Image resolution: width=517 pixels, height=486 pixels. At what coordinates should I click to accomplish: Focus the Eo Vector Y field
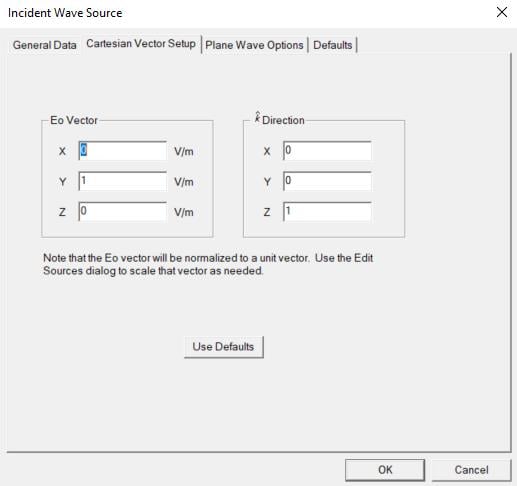click(123, 181)
